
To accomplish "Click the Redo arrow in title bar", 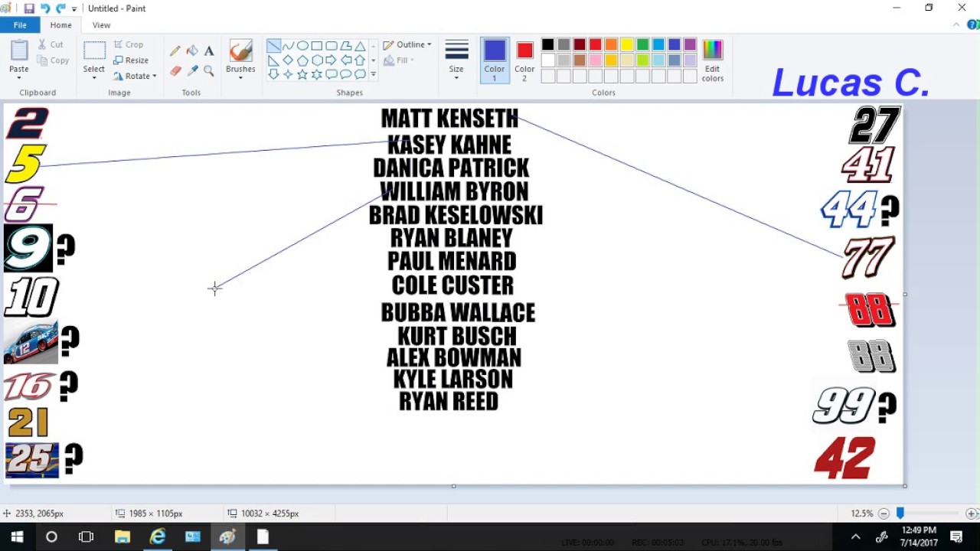I will [60, 8].
